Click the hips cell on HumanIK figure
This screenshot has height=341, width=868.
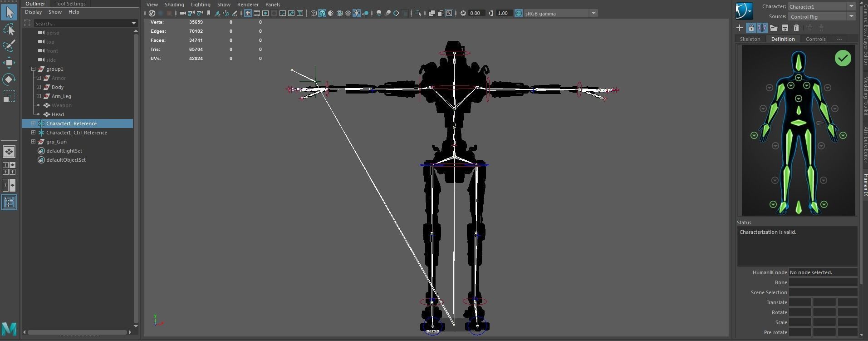pos(799,123)
